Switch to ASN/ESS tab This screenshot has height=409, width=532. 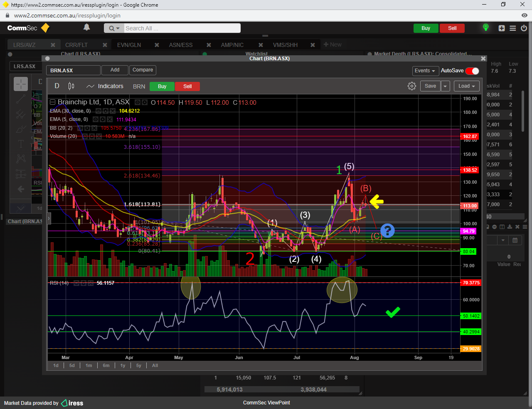click(x=181, y=45)
